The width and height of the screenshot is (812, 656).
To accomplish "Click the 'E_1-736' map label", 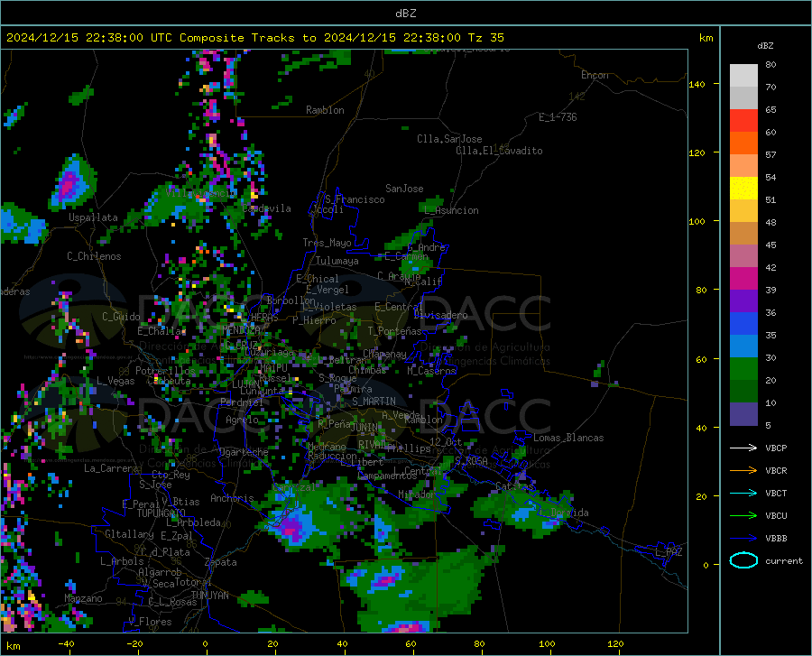I will click(558, 117).
